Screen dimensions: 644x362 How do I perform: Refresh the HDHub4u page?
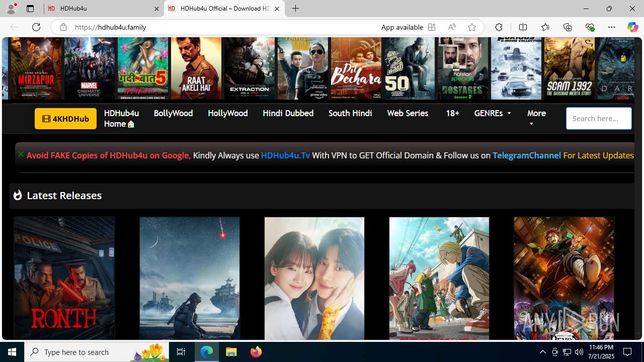pyautogui.click(x=36, y=27)
